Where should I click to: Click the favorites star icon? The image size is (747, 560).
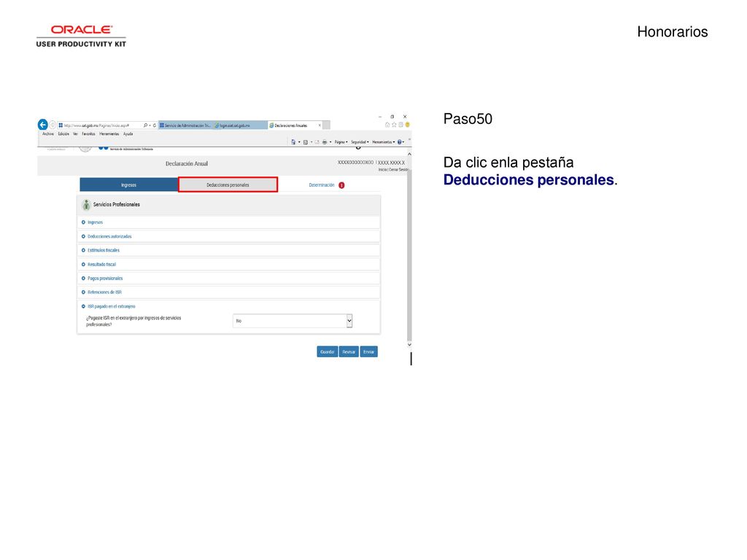tap(394, 125)
